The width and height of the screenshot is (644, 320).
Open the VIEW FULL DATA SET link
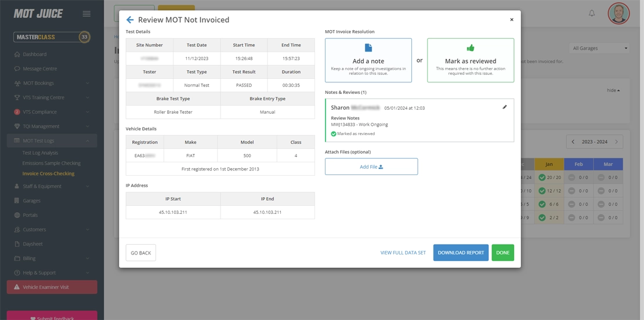(403, 253)
